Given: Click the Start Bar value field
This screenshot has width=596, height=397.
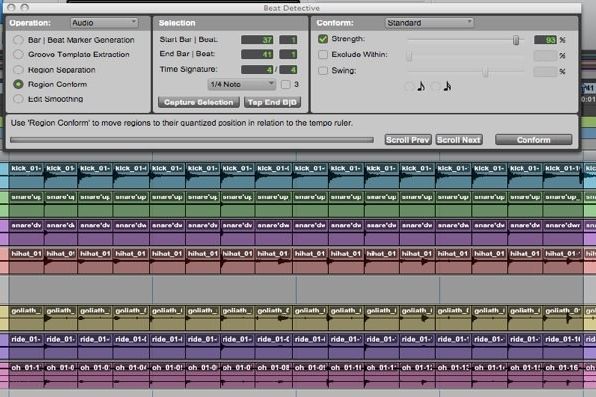Looking at the screenshot, I should [x=257, y=40].
